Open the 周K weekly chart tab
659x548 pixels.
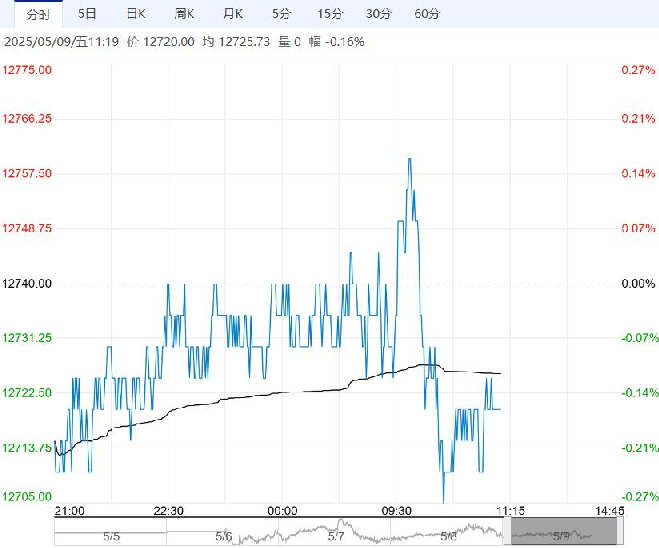[x=184, y=14]
